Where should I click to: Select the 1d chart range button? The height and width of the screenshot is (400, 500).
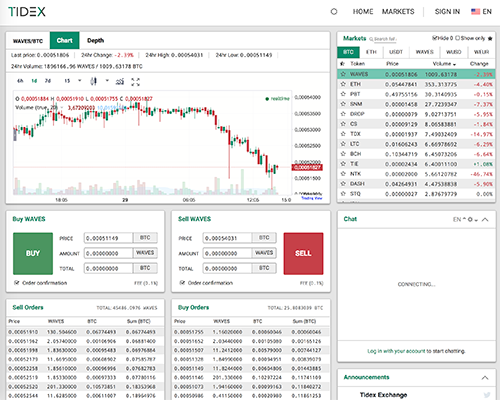34,81
